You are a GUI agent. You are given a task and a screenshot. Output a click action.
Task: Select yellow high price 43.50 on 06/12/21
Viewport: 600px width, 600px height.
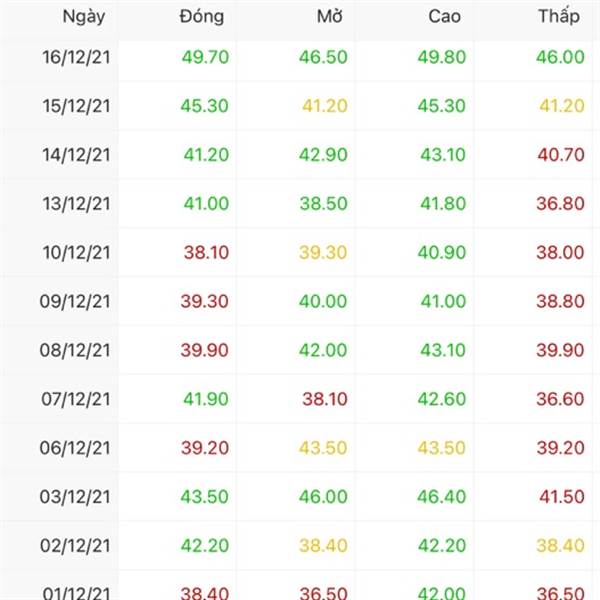pos(442,448)
